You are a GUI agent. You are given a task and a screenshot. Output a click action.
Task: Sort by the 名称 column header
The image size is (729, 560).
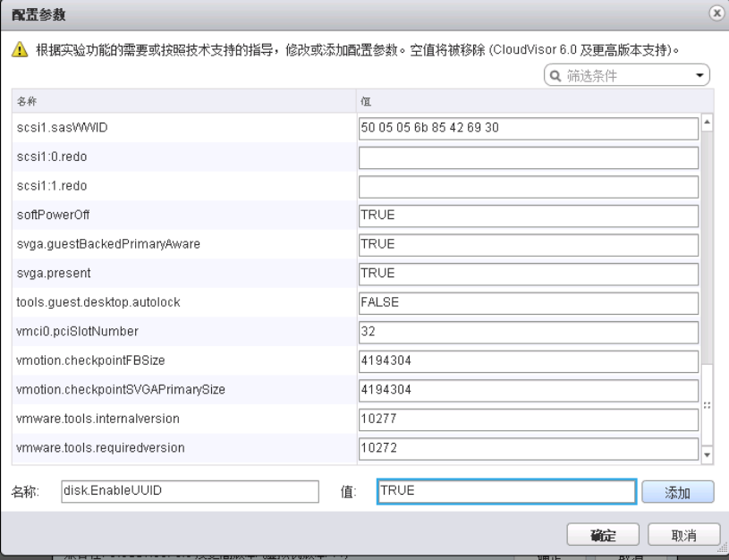click(184, 101)
